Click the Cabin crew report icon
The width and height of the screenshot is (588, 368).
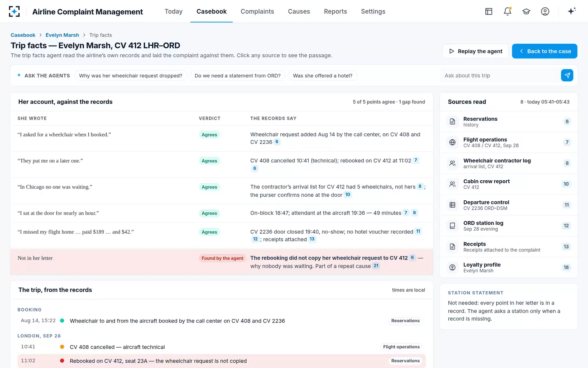452,184
